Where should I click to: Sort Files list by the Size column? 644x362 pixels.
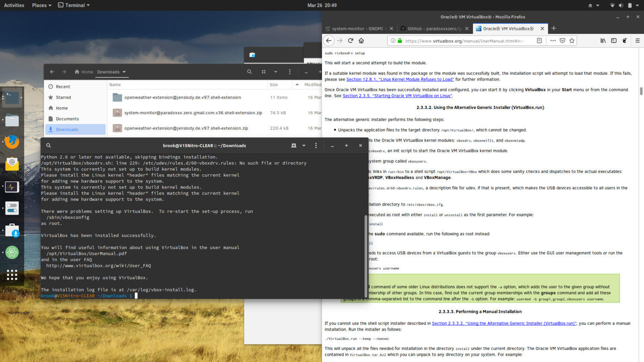[x=279, y=84]
